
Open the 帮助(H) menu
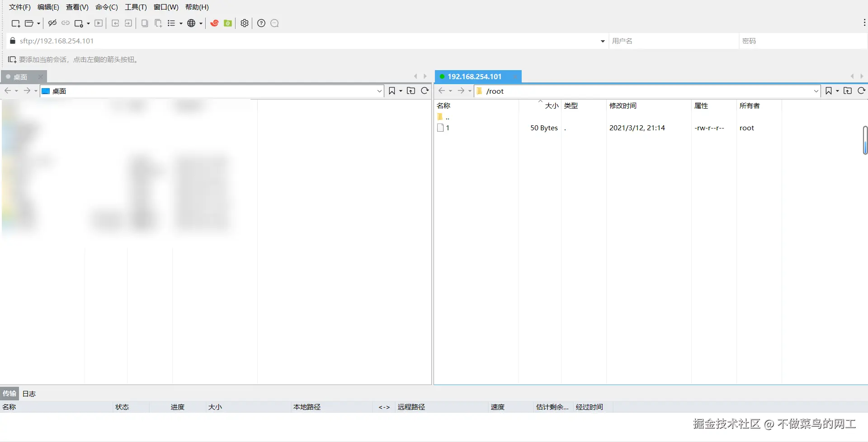[197, 7]
